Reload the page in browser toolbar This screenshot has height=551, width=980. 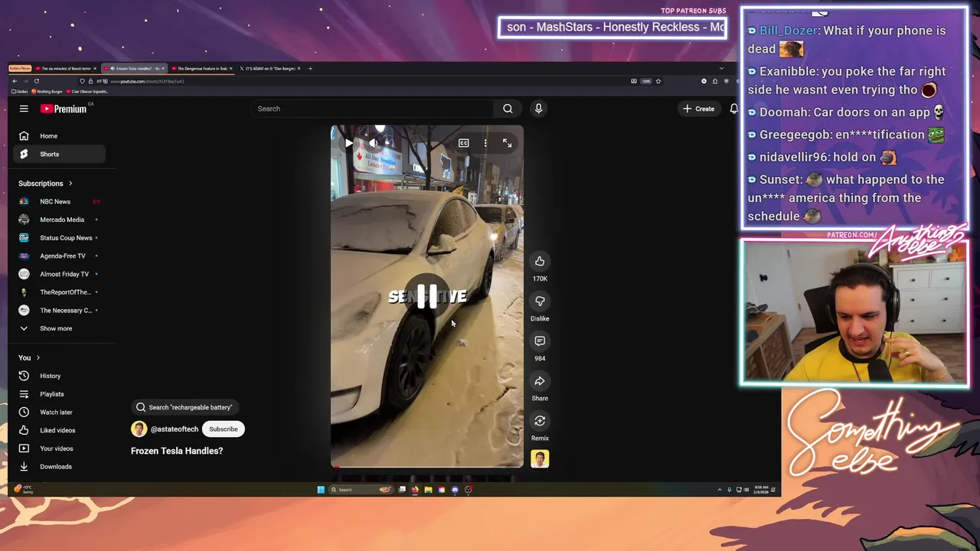click(x=36, y=81)
